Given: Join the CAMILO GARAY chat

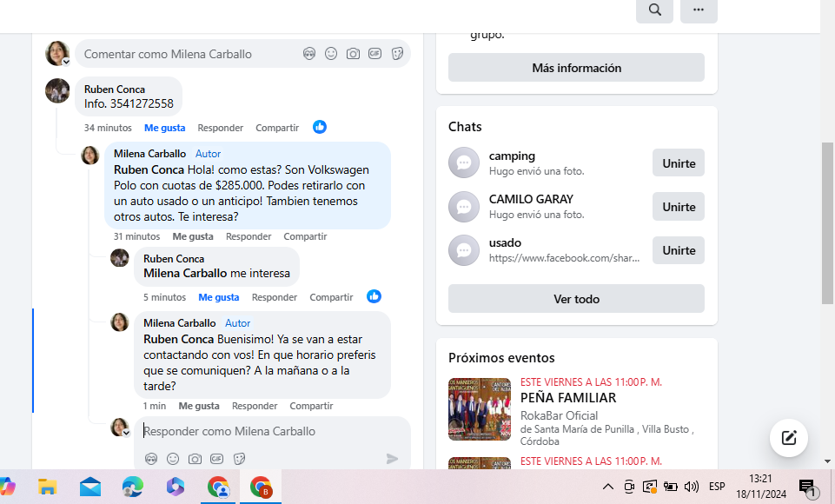Looking at the screenshot, I should pyautogui.click(x=678, y=207).
